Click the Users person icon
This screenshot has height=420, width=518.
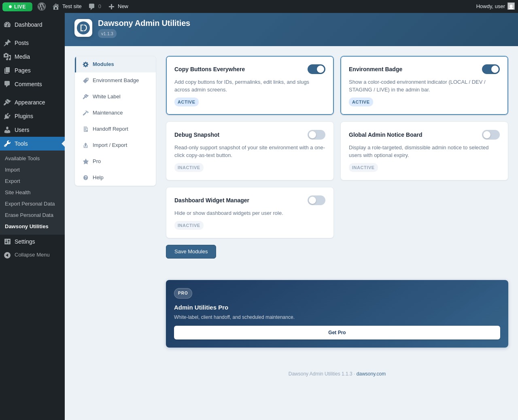[7, 130]
